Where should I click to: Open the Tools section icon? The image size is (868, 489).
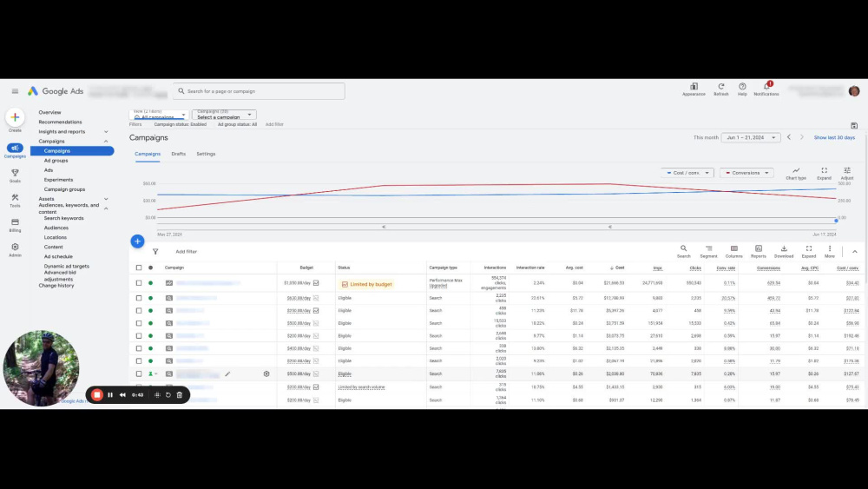coord(15,200)
